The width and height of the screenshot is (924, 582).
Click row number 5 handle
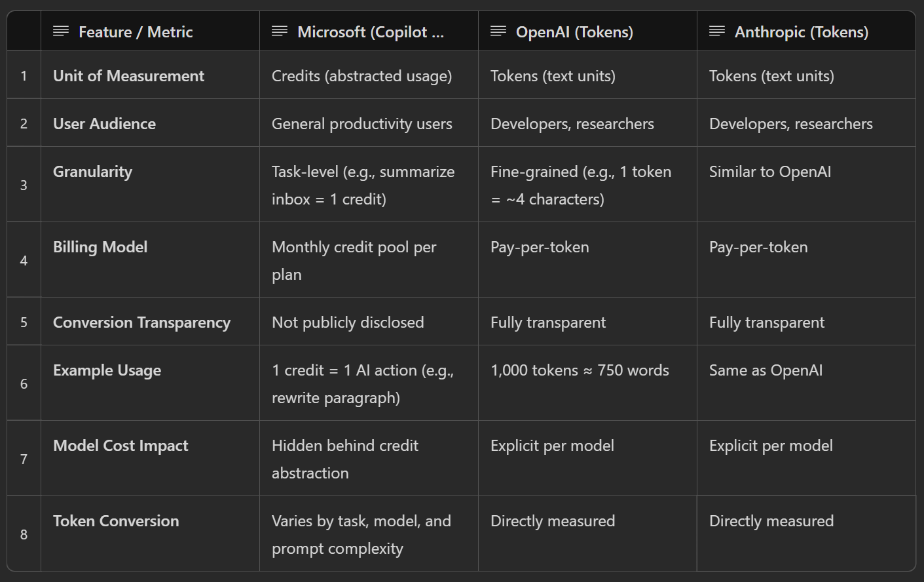click(24, 322)
